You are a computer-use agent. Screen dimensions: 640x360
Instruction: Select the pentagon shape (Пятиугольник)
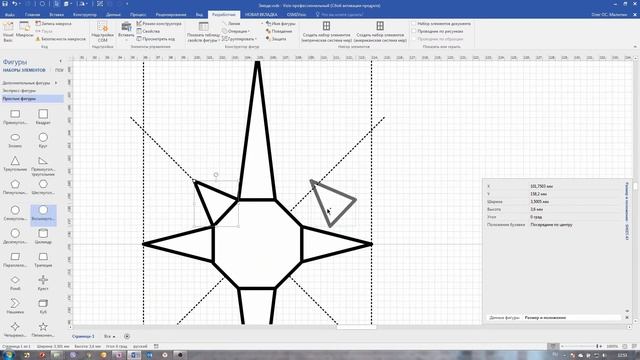click(x=15, y=187)
